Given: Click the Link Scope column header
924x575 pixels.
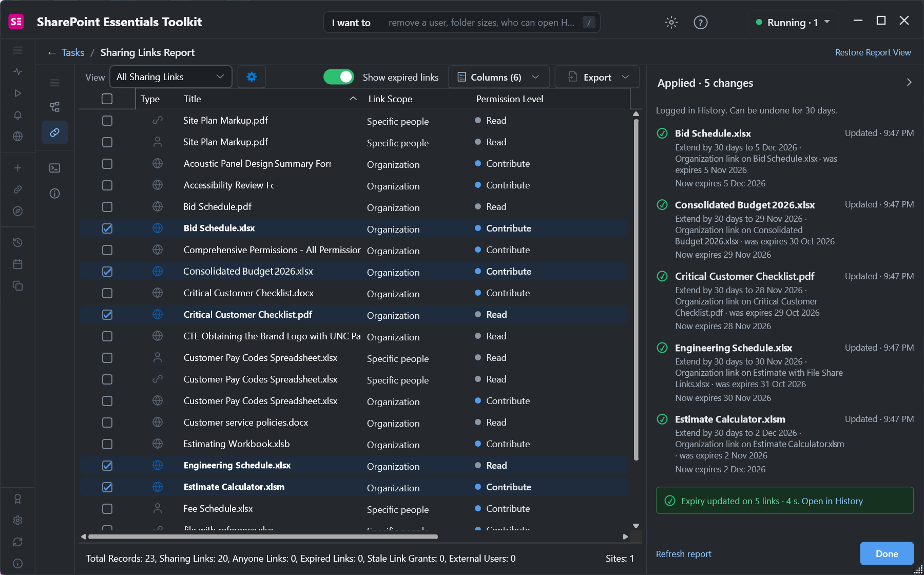Looking at the screenshot, I should pos(390,99).
